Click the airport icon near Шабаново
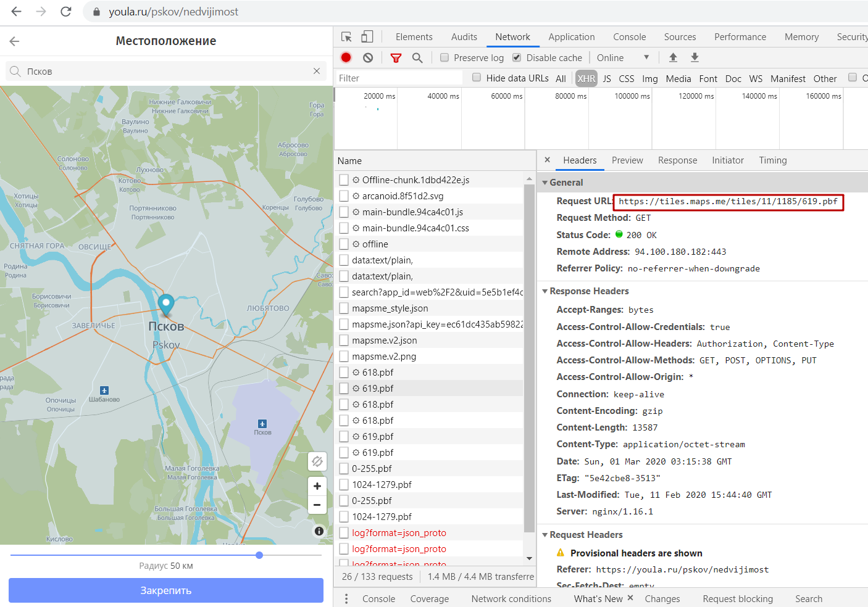The width and height of the screenshot is (868, 607). (x=104, y=390)
